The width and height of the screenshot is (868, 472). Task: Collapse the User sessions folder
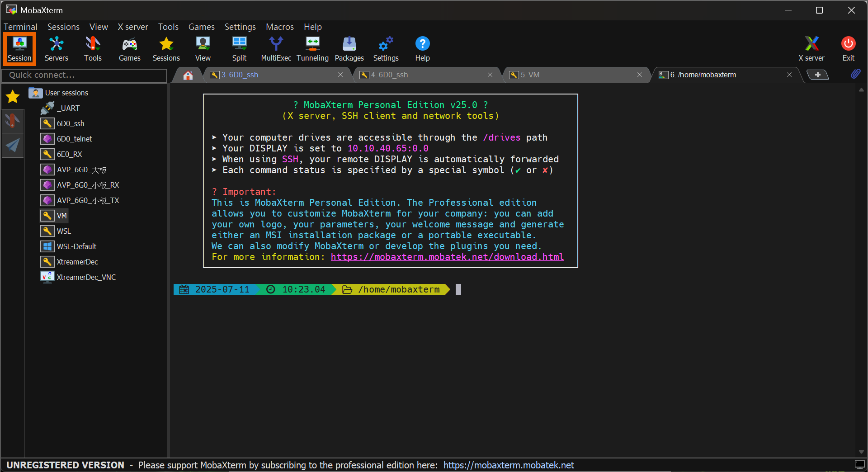click(x=66, y=93)
